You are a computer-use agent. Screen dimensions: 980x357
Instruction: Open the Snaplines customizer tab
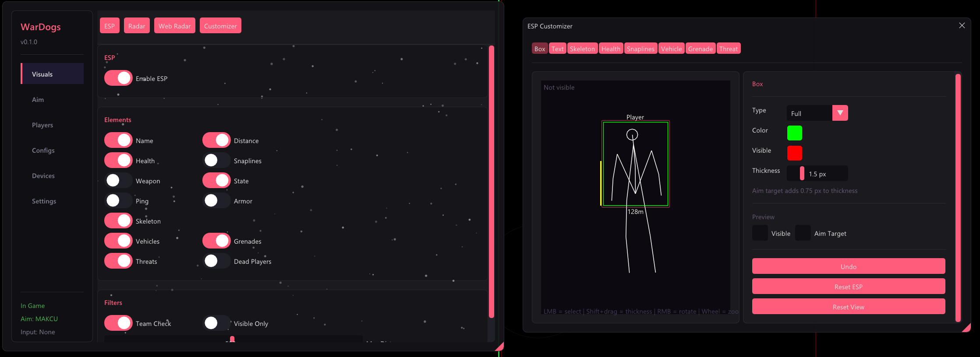(640, 49)
